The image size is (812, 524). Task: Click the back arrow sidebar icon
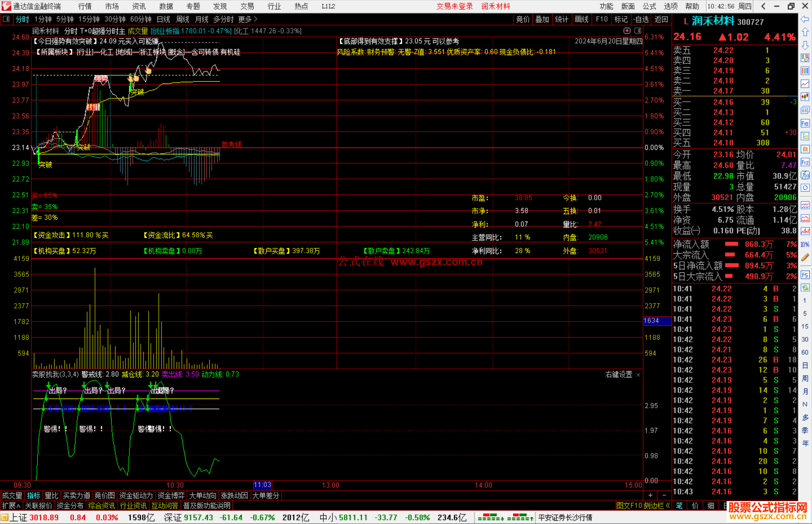tap(805, 19)
